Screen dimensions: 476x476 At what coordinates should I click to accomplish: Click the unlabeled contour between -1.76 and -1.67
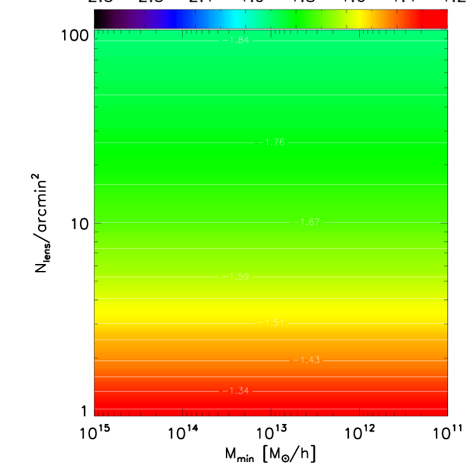pos(271,184)
